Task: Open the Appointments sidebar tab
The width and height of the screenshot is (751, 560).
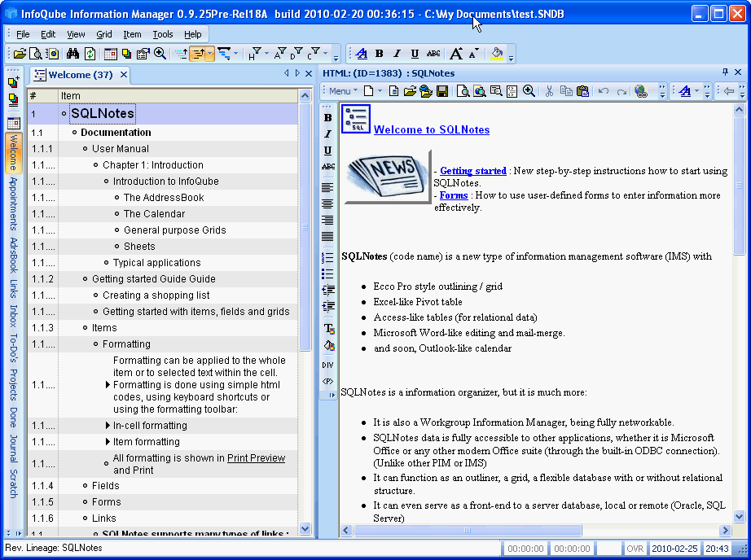Action: coord(13,204)
